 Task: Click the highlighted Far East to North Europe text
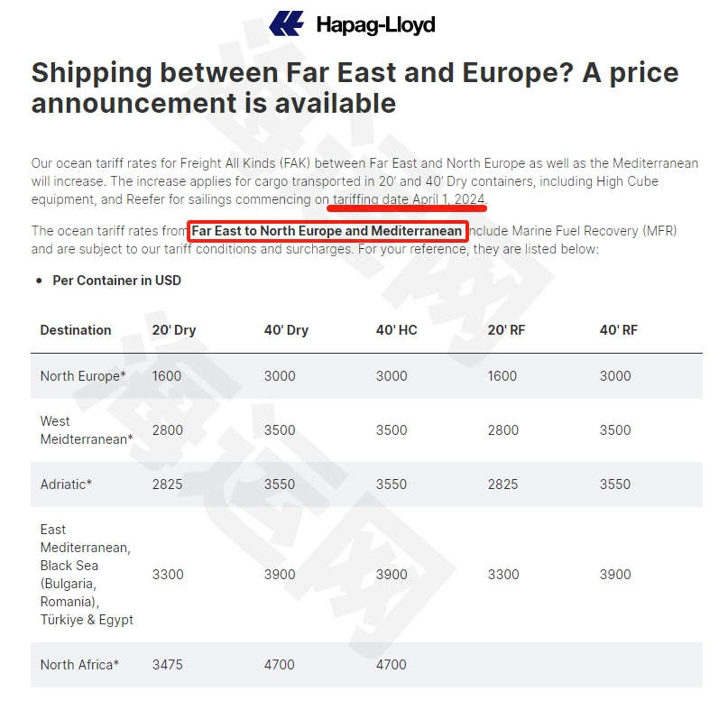point(327,231)
